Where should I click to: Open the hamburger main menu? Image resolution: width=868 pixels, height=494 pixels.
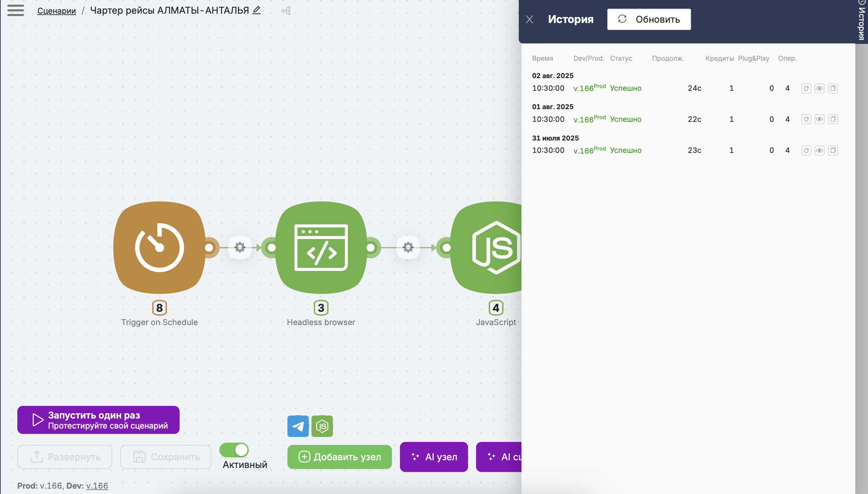[x=16, y=10]
